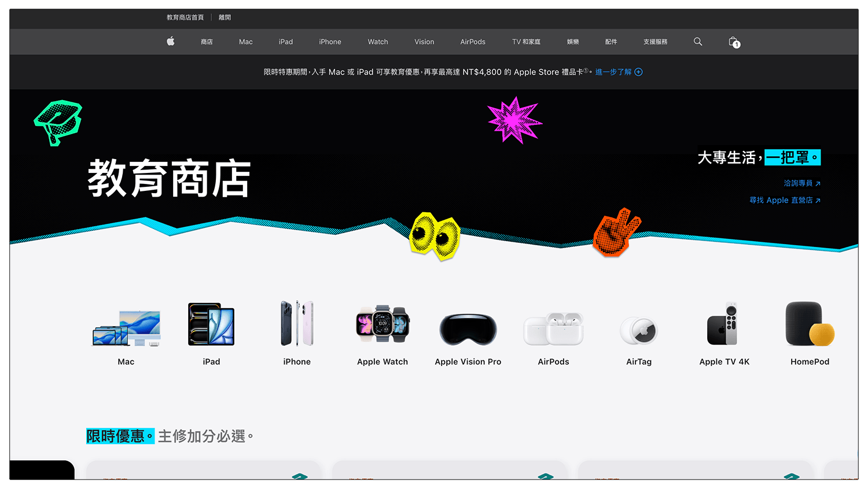Open 商店 in the navigation bar
Viewport: 868px width, 491px height.
tap(207, 42)
